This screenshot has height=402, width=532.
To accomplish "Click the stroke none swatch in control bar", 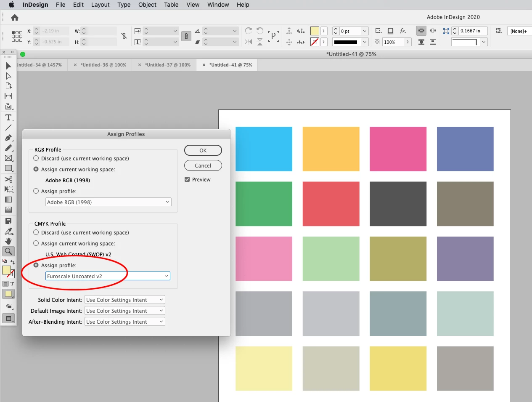I will (315, 42).
